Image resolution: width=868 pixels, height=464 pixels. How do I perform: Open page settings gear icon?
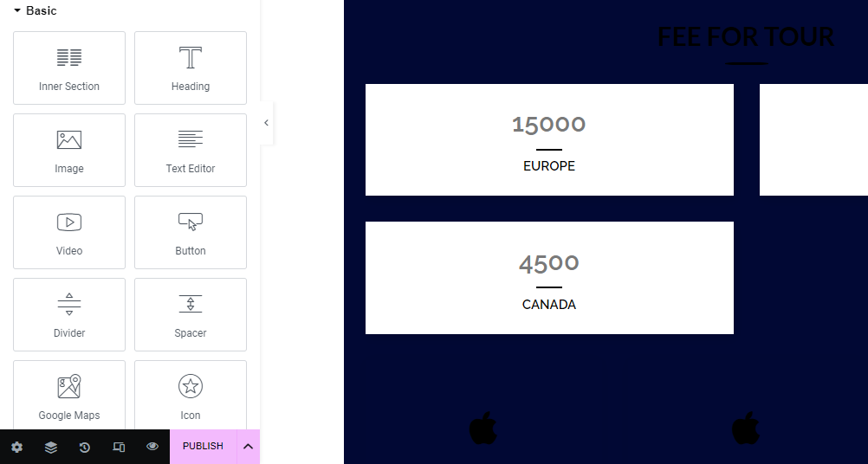click(x=16, y=448)
